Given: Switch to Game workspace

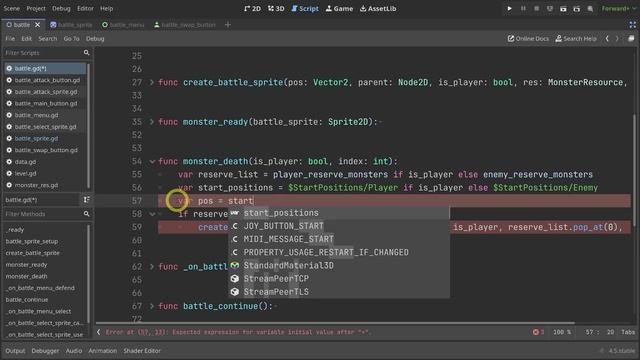Looking at the screenshot, I should 339,9.
